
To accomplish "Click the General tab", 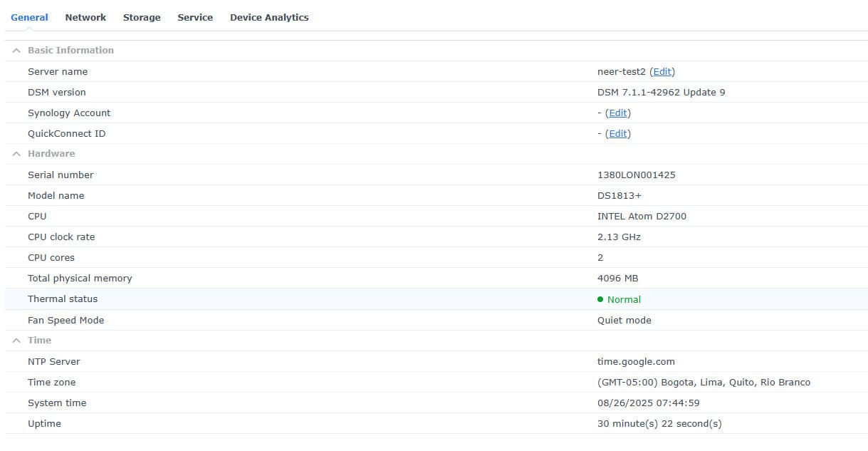I will click(x=29, y=17).
